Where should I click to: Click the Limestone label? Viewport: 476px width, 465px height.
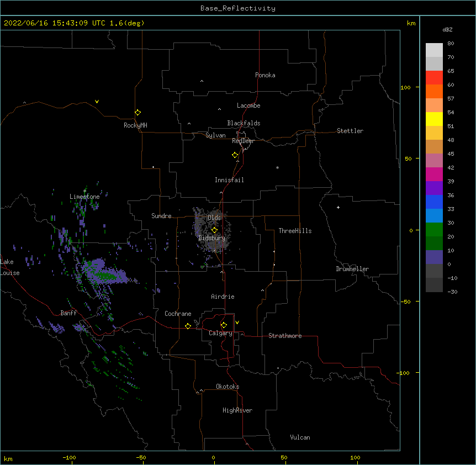pyautogui.click(x=84, y=197)
